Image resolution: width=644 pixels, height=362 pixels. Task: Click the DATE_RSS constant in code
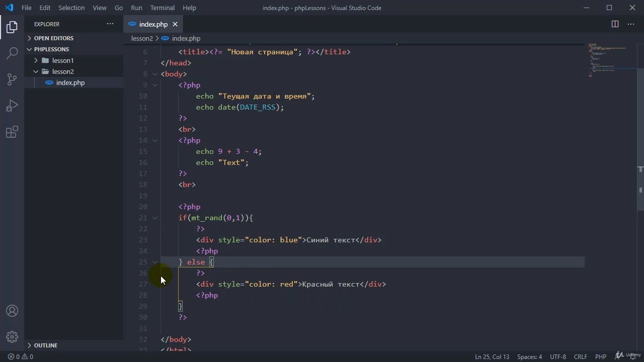click(258, 107)
